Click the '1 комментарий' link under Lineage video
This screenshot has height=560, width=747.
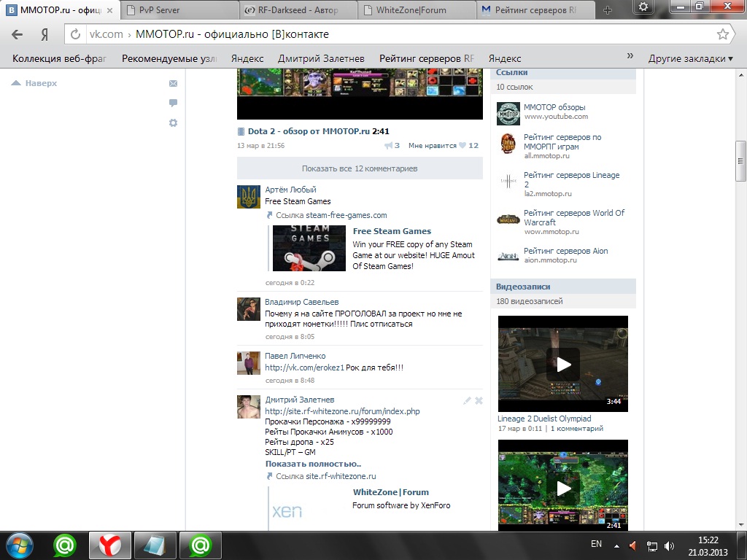[576, 429]
